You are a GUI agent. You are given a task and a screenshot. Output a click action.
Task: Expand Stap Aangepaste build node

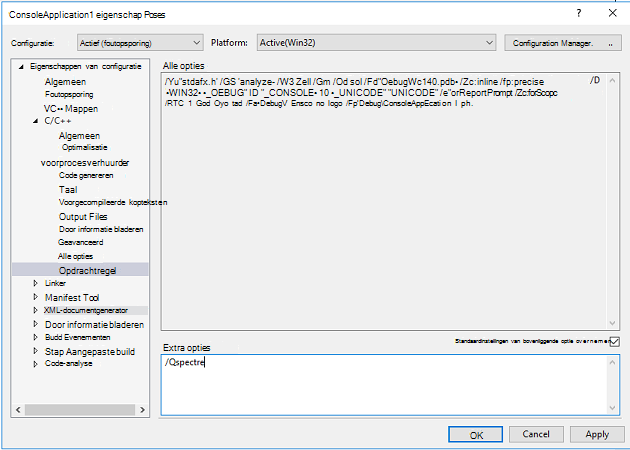tap(36, 351)
